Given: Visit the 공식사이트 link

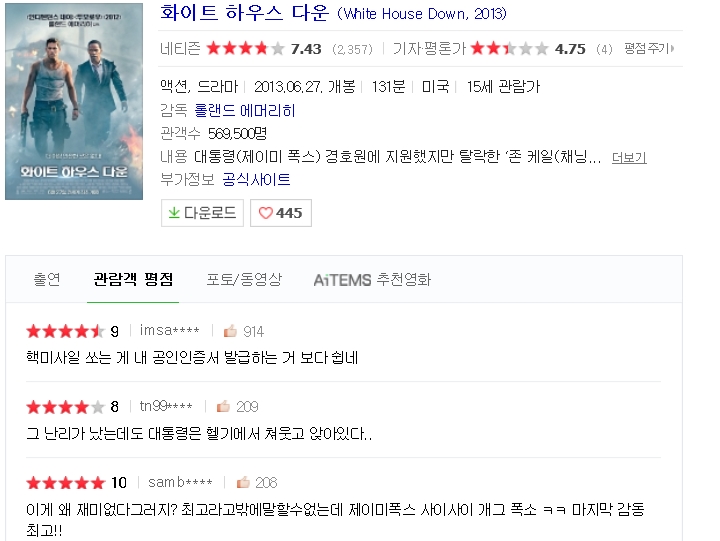Looking at the screenshot, I should click(256, 179).
